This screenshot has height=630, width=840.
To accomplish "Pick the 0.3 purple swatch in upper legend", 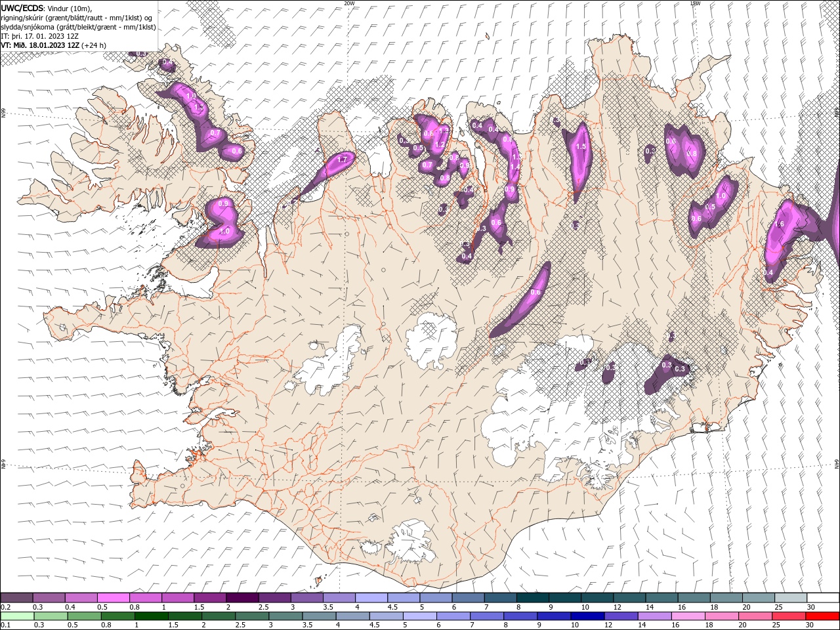I will pos(49,598).
